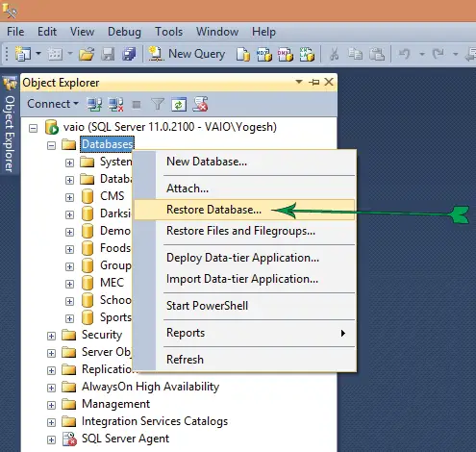Click the Paste clipboard icon

(377, 54)
